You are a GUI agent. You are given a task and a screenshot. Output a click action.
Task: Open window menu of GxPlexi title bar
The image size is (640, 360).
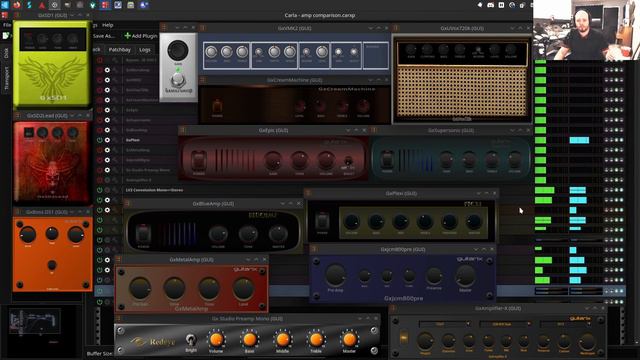tap(309, 193)
